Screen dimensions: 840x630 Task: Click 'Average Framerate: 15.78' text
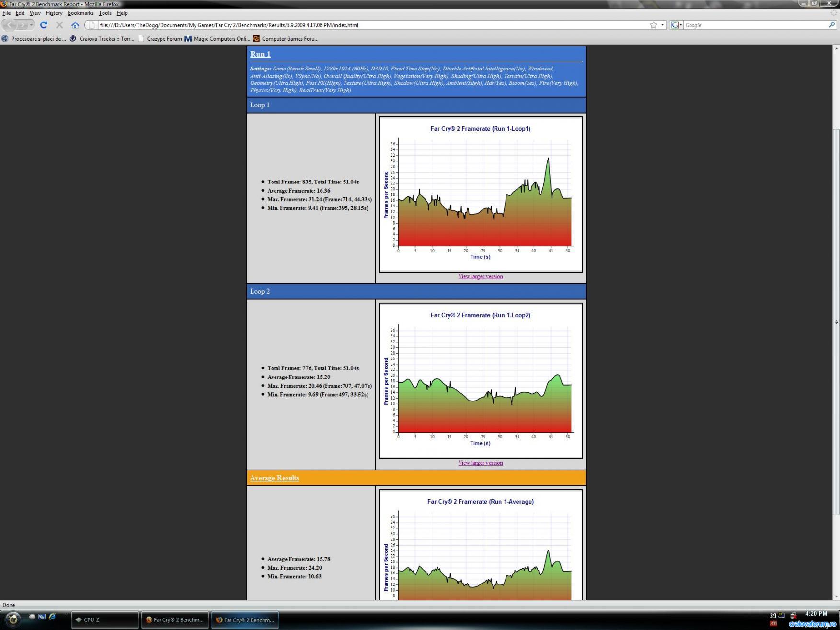coord(299,559)
